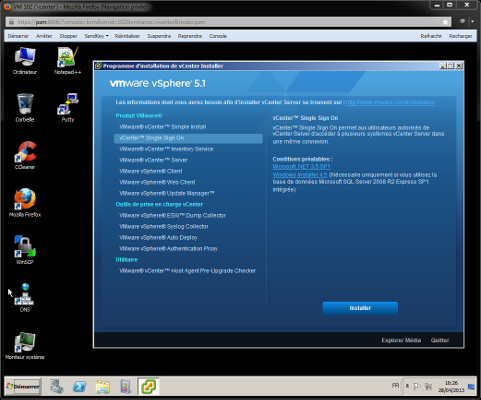Open the Ordinateur desktop icon
The height and width of the screenshot is (400, 481).
pyautogui.click(x=25, y=60)
